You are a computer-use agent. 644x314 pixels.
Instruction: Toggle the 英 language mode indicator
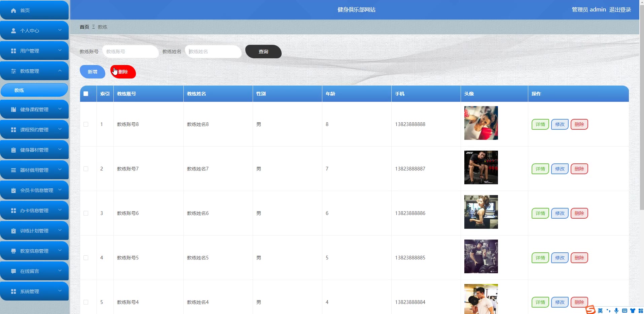pos(600,311)
